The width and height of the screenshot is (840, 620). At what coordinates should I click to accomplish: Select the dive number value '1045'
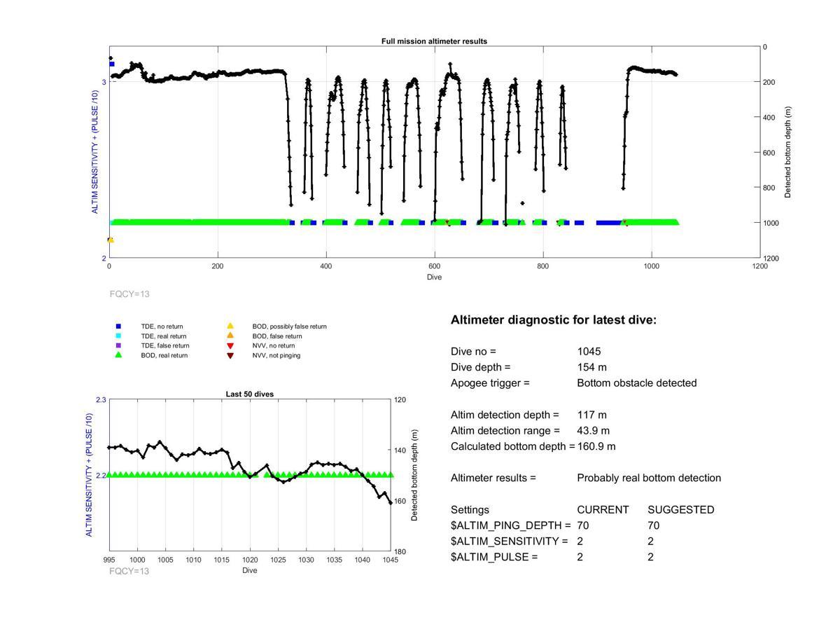pos(589,352)
